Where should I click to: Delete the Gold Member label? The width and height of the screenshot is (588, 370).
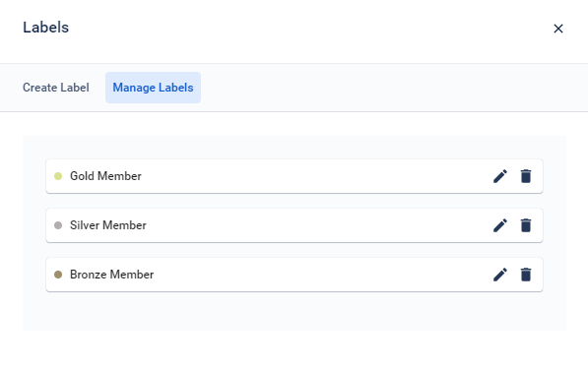[526, 176]
